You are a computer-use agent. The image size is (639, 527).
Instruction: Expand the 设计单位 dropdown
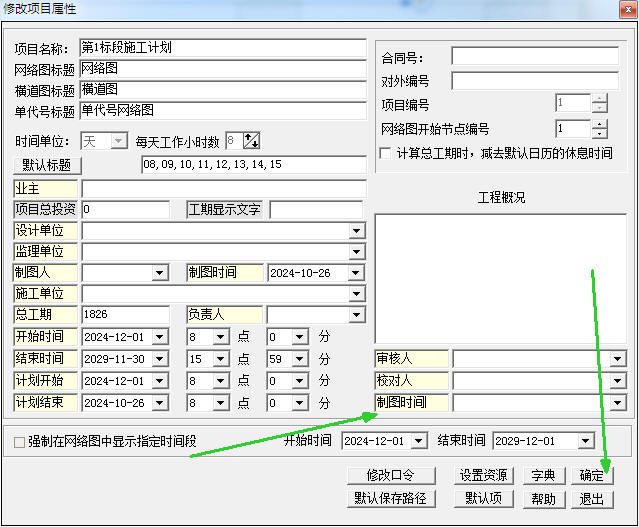point(357,231)
